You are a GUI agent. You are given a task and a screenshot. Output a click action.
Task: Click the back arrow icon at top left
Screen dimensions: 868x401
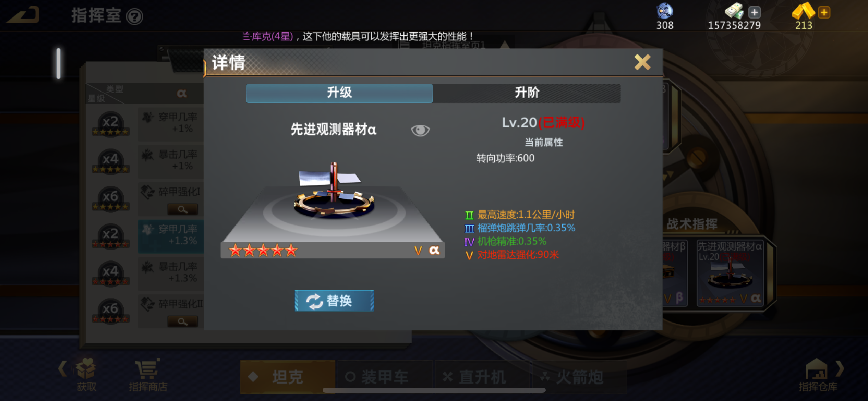tap(23, 15)
